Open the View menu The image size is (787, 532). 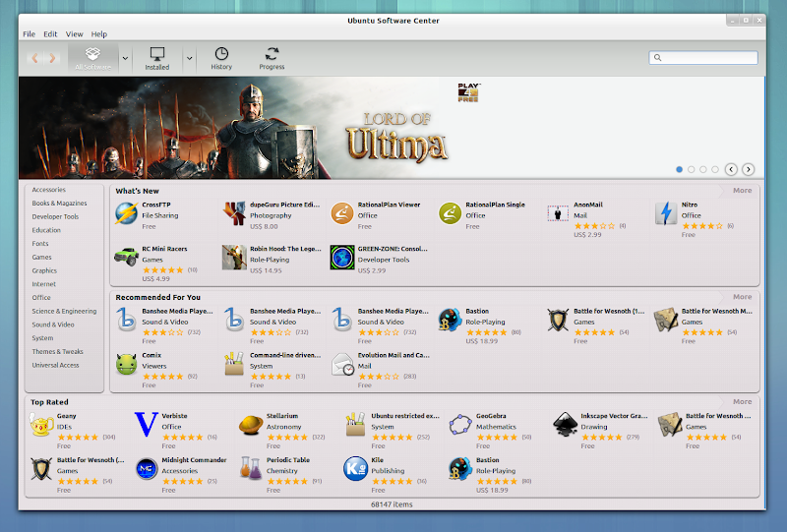tap(74, 34)
